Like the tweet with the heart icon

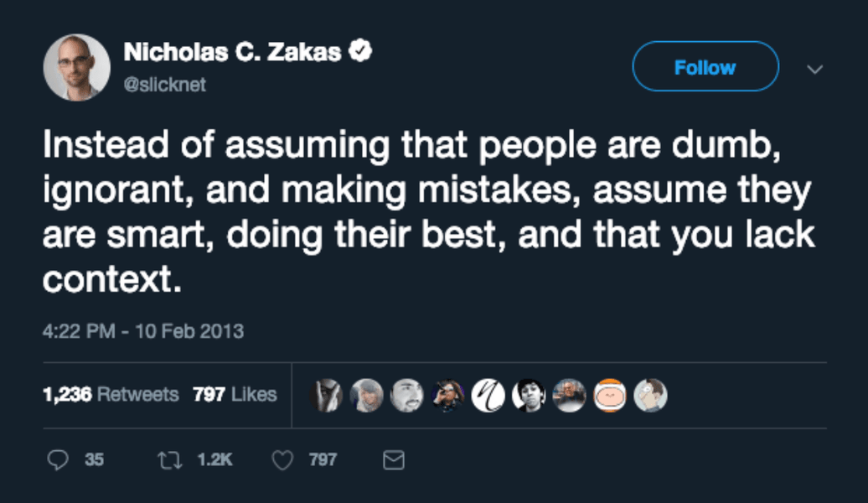[283, 459]
